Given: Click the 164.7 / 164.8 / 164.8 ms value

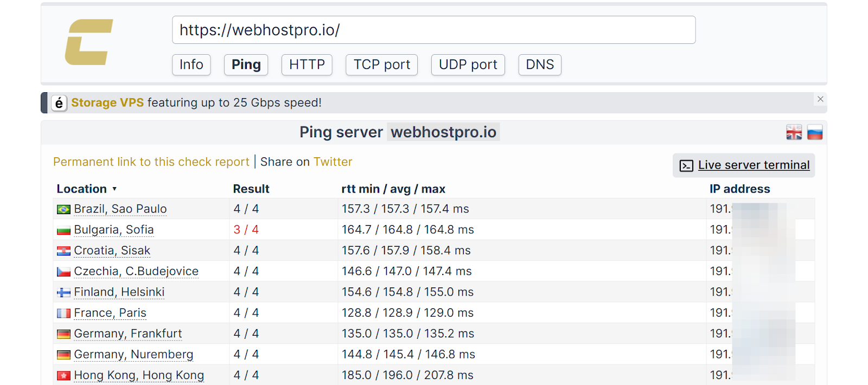Looking at the screenshot, I should 408,229.
